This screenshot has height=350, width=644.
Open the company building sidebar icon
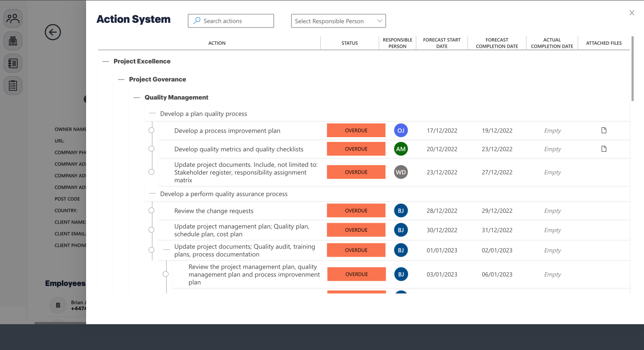click(x=13, y=41)
